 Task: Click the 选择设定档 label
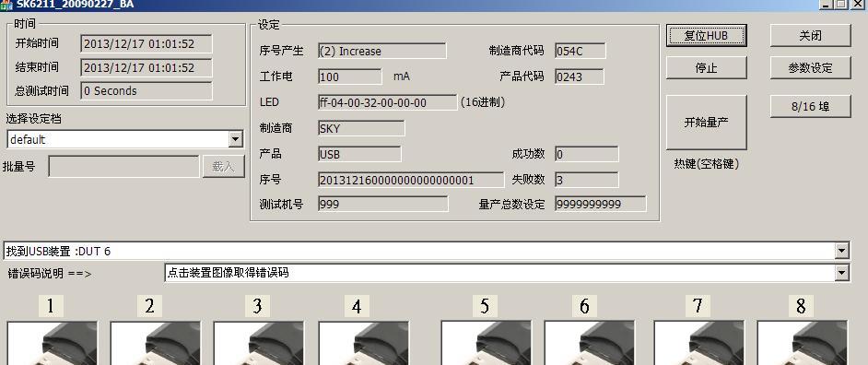coord(33,119)
